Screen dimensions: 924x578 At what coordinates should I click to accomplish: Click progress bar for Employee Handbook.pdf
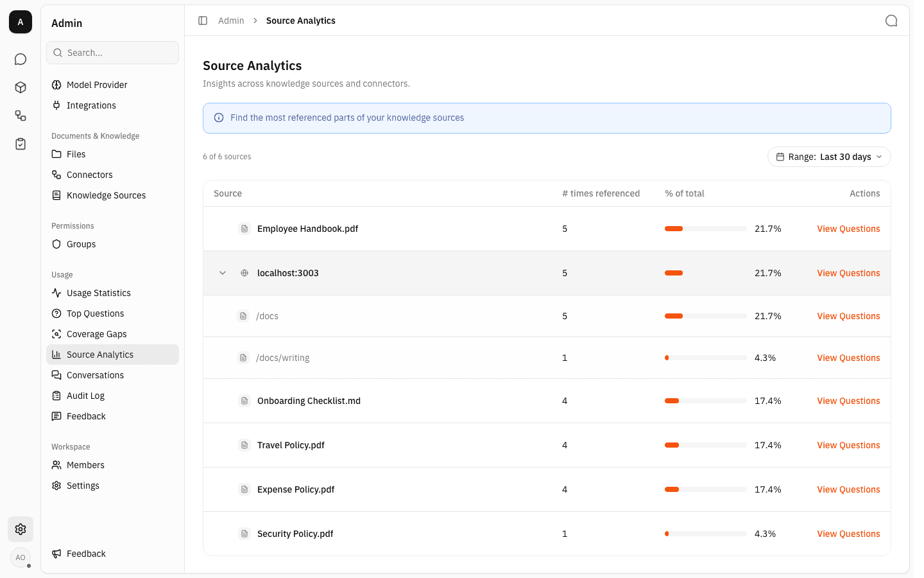tap(706, 229)
